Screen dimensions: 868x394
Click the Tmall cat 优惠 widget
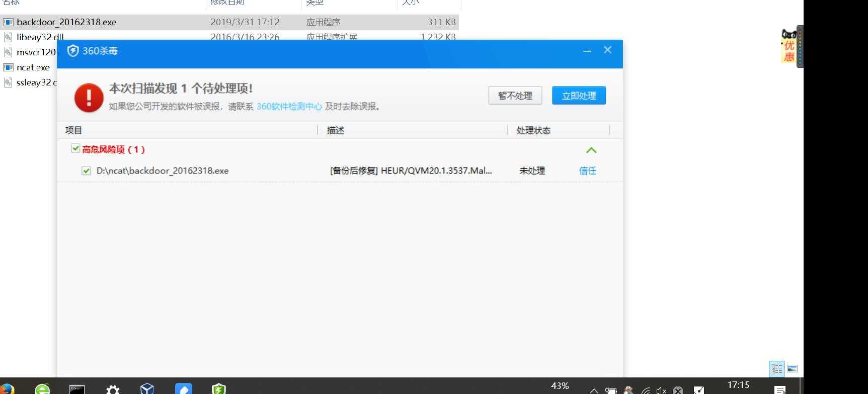[788, 46]
